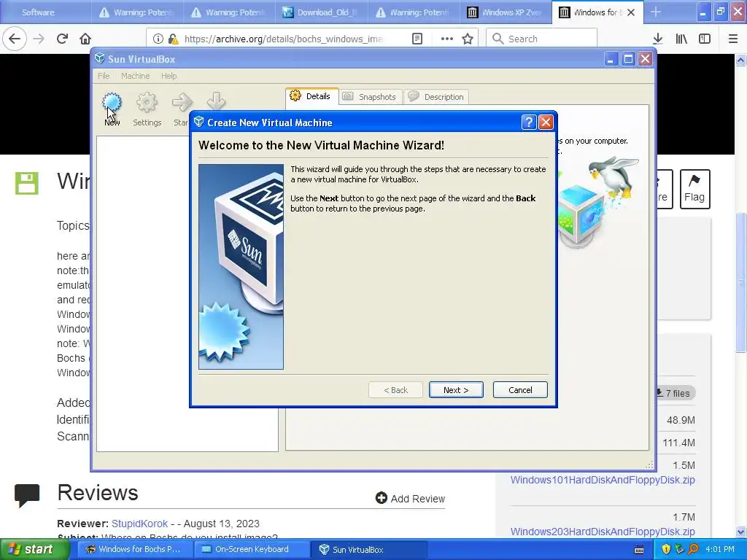This screenshot has height=560, width=747.
Task: Open reviewer StupidKorok profile link
Action: [139, 524]
